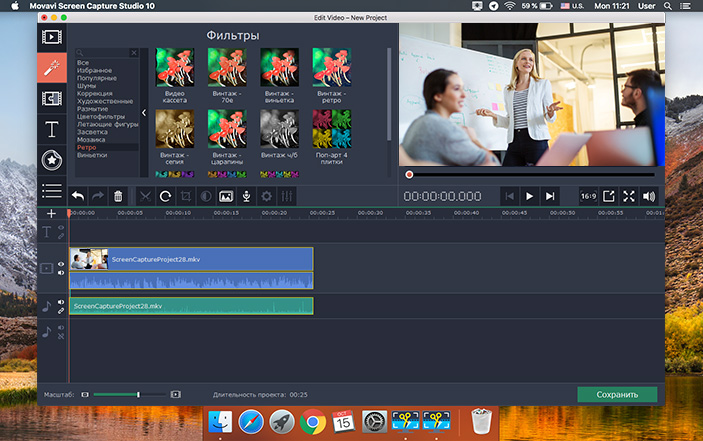Screen dimensions: 703x441
Task: Open clip properties gear icon
Action: coord(266,196)
